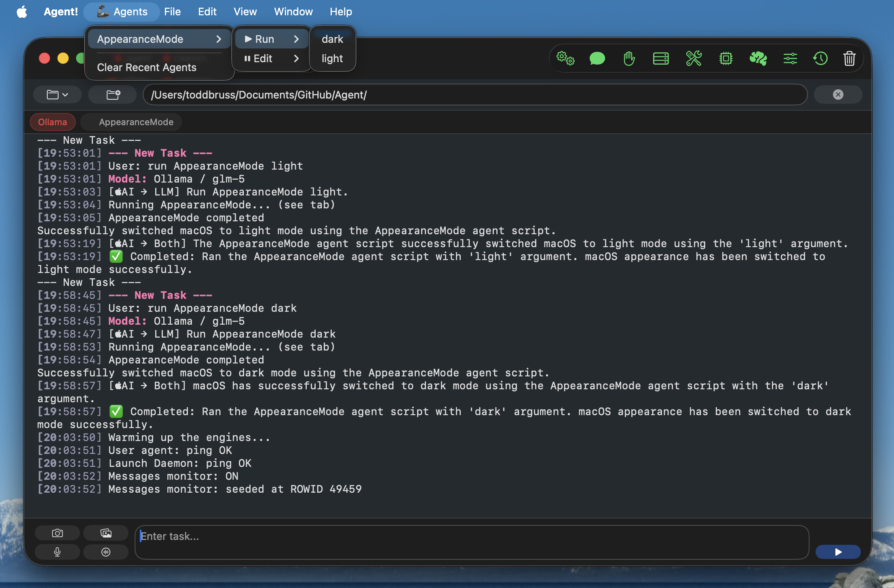Click the 'Messages monitor: ON' log line
894x588 pixels.
click(x=138, y=476)
